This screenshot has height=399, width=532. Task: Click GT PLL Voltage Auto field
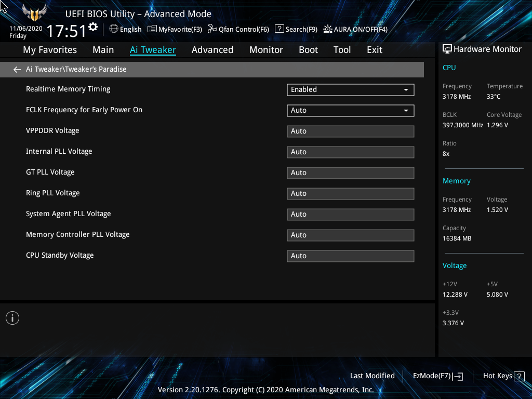[x=351, y=172]
